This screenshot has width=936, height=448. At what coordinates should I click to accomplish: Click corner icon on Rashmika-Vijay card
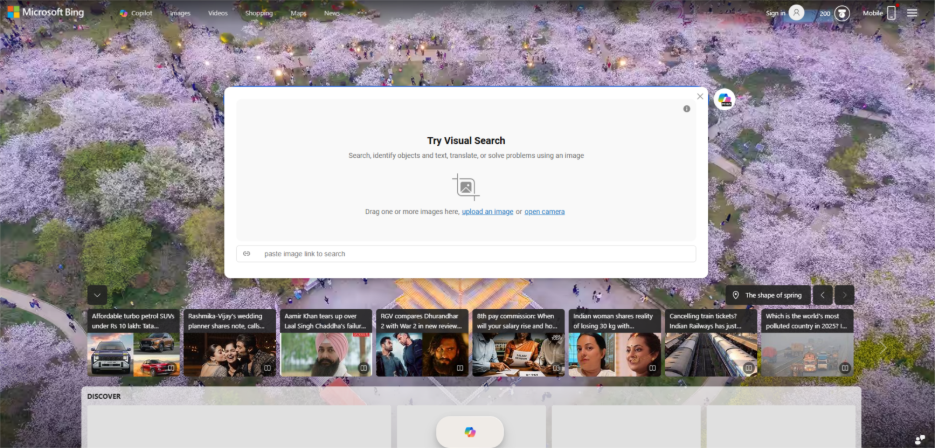click(267, 368)
